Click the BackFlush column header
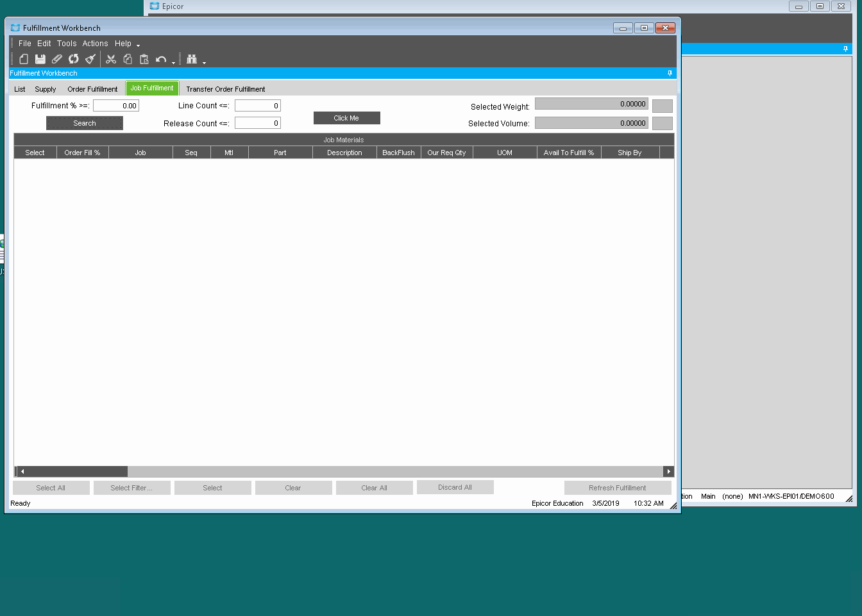This screenshot has height=616, width=862. [398, 153]
